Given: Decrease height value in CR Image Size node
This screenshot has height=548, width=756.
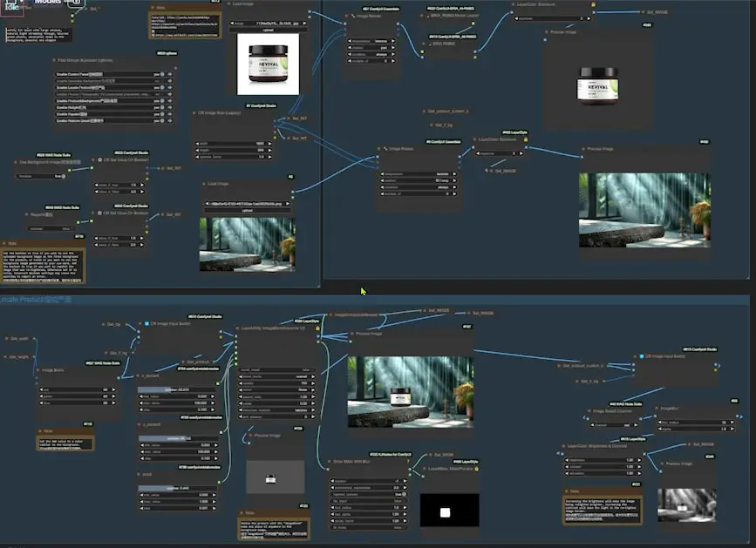Looking at the screenshot, I should 198,150.
